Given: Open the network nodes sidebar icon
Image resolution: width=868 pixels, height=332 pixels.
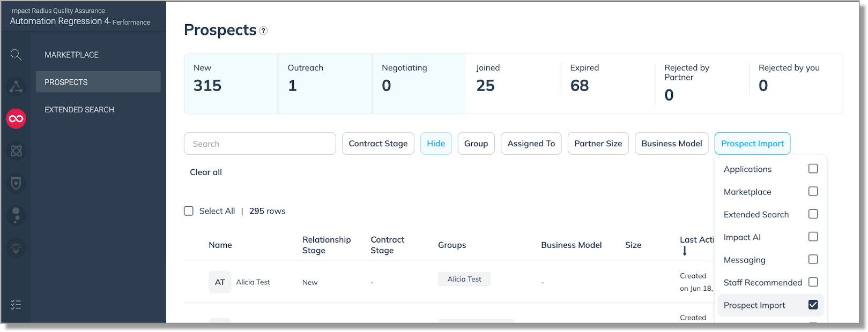Looking at the screenshot, I should tap(16, 86).
